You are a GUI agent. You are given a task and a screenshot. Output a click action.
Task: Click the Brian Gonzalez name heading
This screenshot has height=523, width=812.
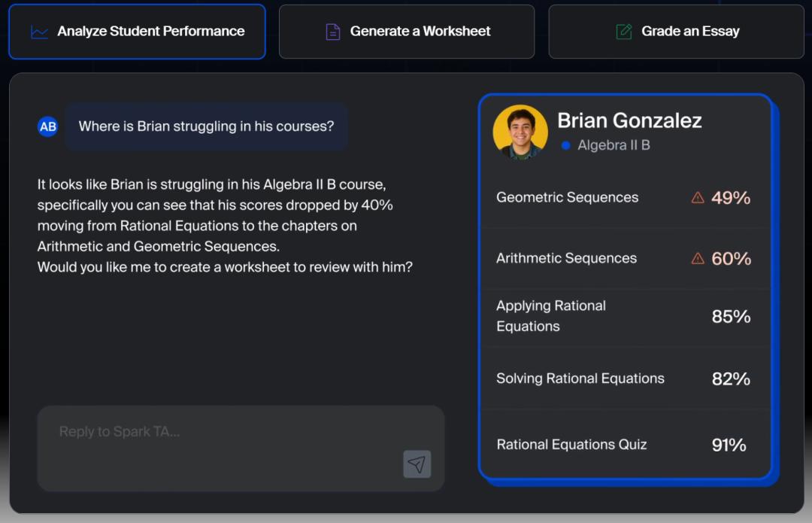click(629, 120)
